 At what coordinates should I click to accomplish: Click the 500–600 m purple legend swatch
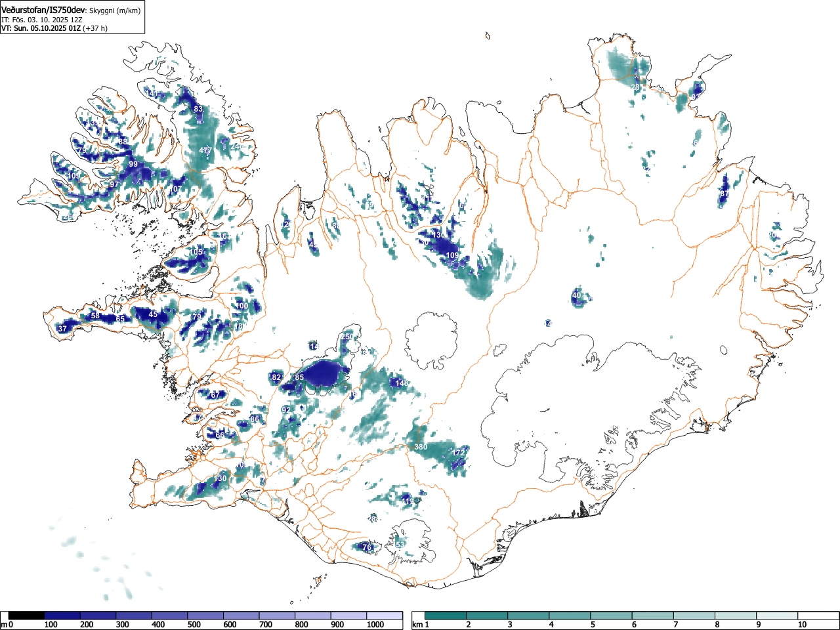(x=206, y=616)
